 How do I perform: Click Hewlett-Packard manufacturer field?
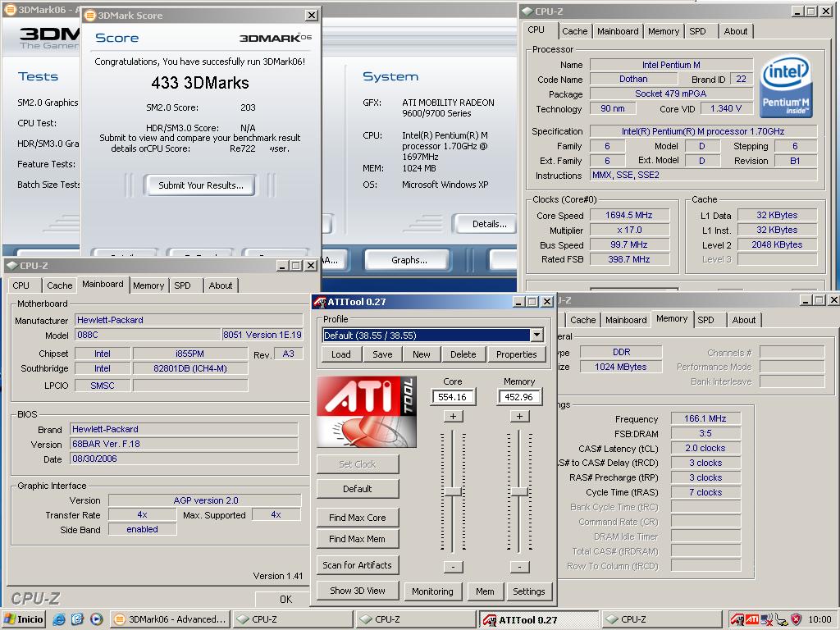[188, 320]
